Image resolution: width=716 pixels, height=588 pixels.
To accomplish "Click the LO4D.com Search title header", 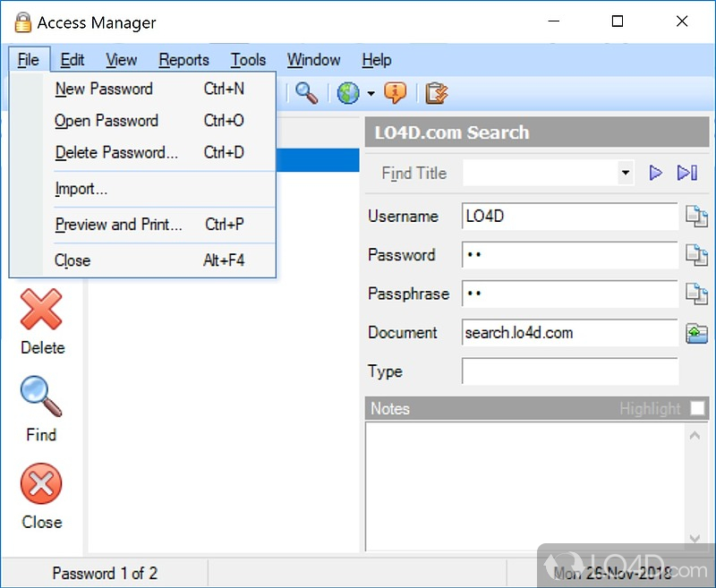I will (537, 132).
